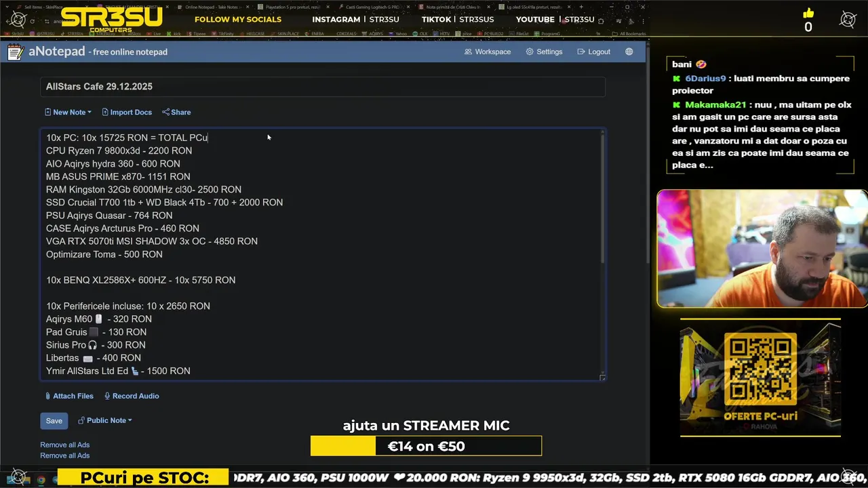Expand the New Note dropdown
Viewport: 868px width, 488px height.
coord(68,113)
